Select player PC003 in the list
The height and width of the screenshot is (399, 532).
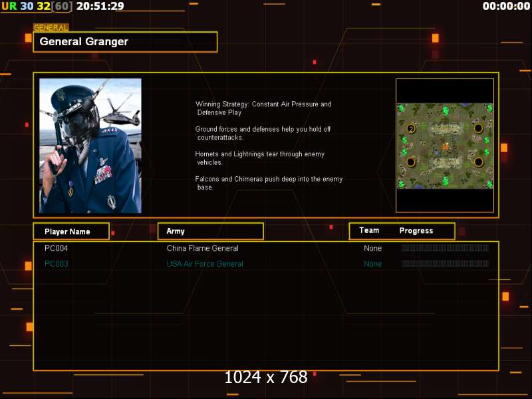[x=57, y=263]
